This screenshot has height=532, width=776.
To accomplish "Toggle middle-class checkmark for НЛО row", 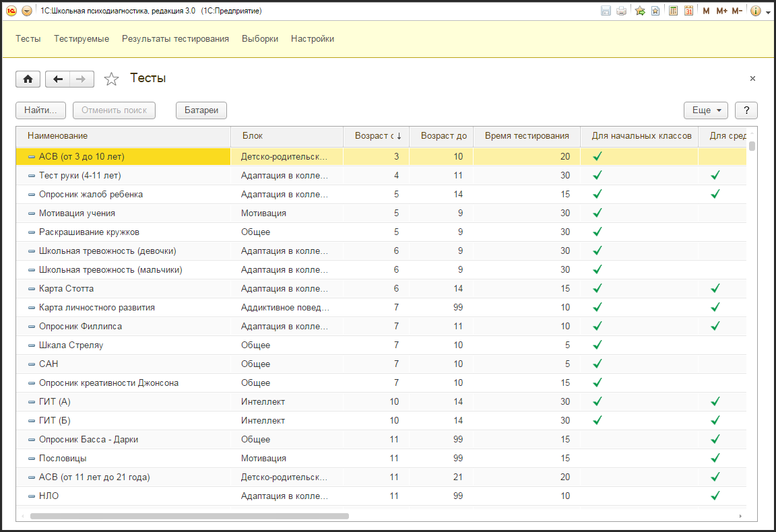I will [x=715, y=496].
